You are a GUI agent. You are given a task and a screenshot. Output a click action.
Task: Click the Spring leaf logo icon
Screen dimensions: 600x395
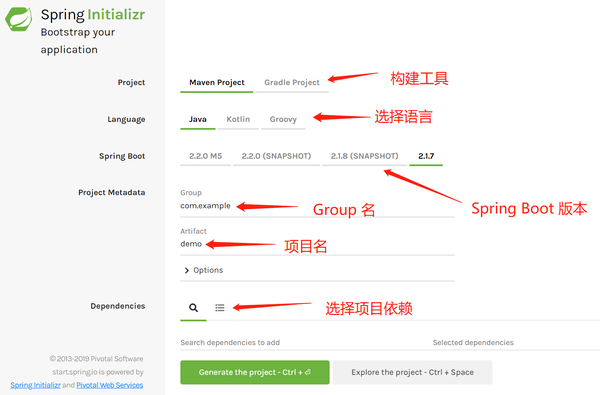pos(18,19)
